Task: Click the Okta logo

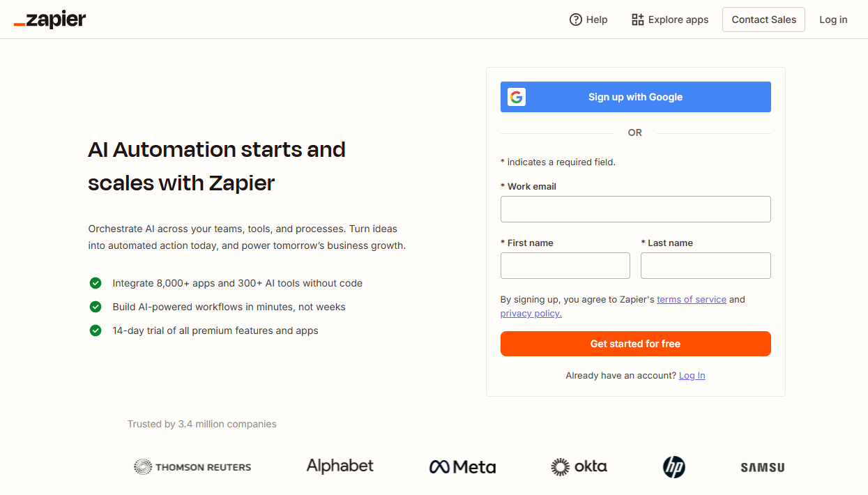Action: (579, 466)
